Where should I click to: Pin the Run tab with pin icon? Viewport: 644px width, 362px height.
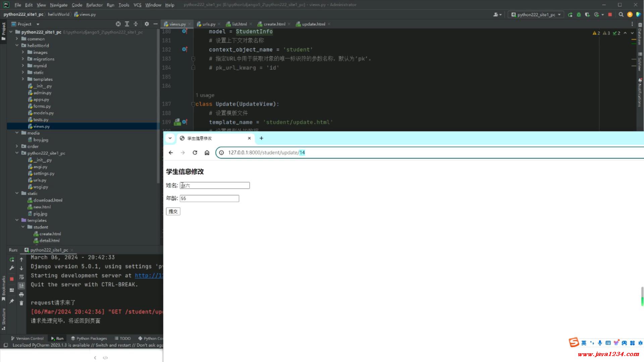click(12, 301)
